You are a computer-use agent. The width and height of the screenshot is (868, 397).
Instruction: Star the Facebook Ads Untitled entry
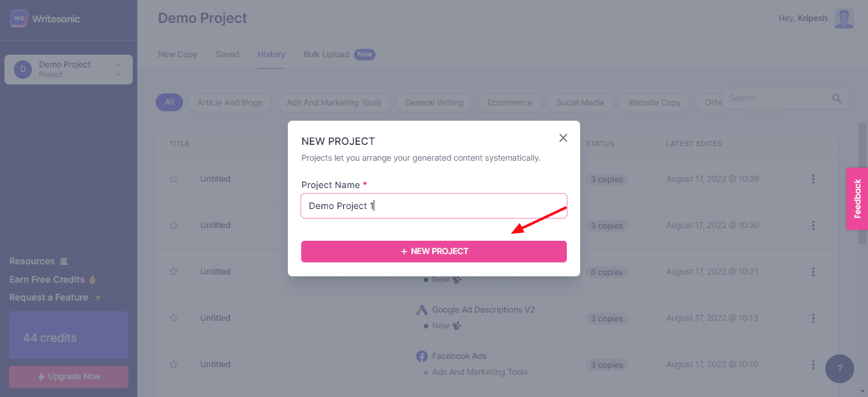[173, 365]
